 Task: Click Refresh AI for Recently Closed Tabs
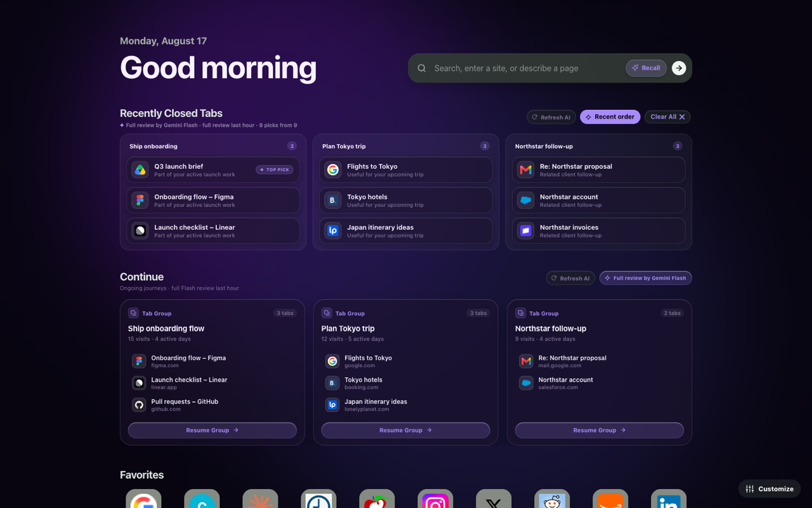point(551,117)
